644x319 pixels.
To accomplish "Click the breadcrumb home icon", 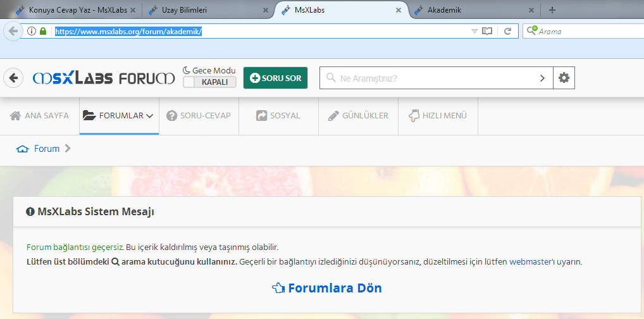I will (x=22, y=149).
